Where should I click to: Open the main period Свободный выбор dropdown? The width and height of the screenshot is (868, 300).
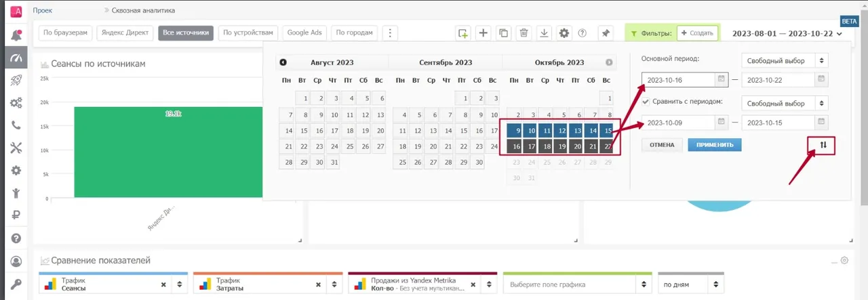[785, 61]
